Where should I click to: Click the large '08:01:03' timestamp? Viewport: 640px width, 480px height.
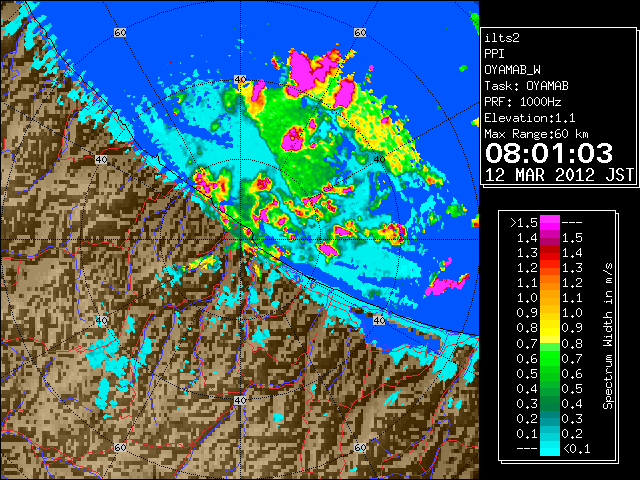click(x=549, y=153)
